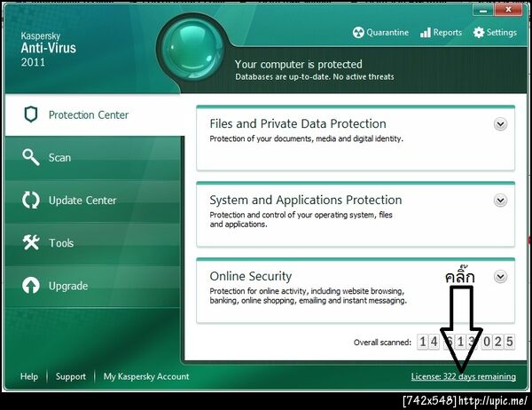Click the Upgrade up-arrow icon
The width and height of the screenshot is (532, 410).
pyautogui.click(x=31, y=286)
